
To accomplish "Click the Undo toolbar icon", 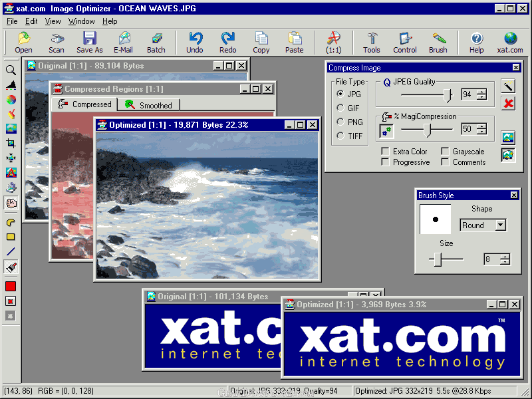I will 195,43.
